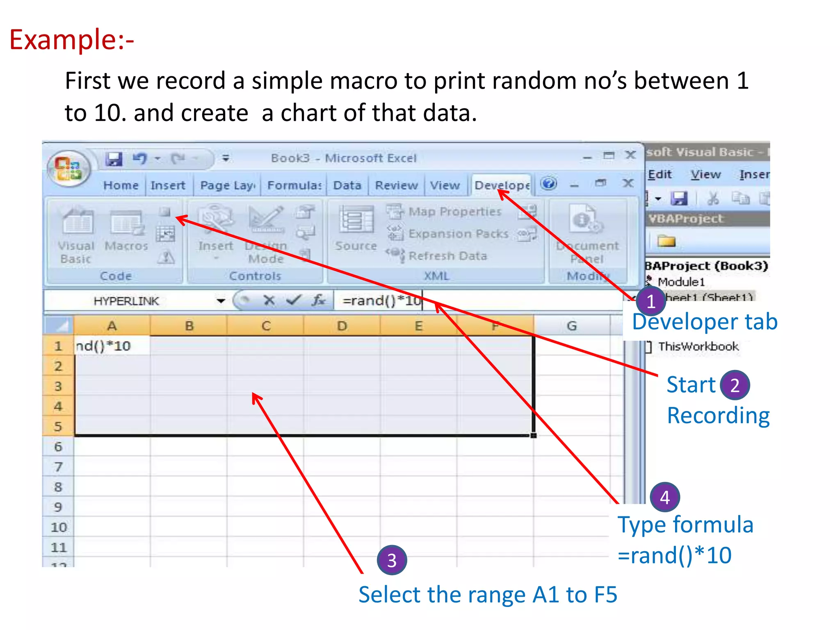Save icon in Visual Basic toolbar
840x630 pixels.
click(679, 199)
